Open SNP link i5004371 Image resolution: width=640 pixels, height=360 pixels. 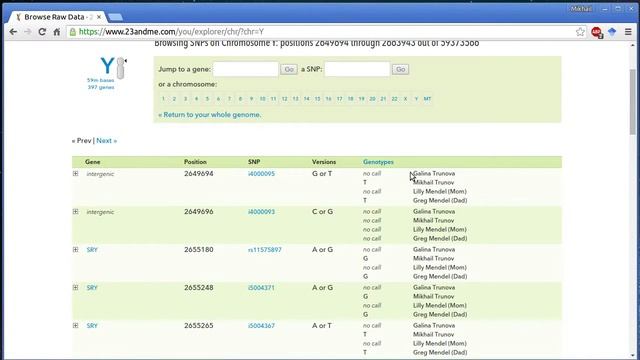click(261, 287)
